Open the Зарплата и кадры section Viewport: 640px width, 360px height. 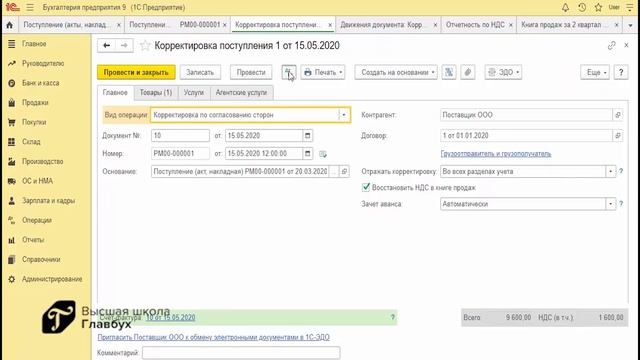pyautogui.click(x=48, y=200)
